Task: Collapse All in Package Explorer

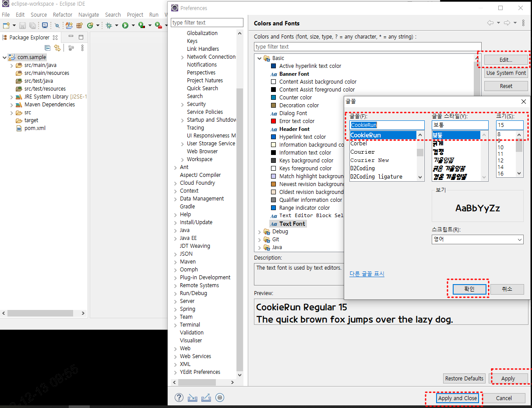Action: click(x=48, y=48)
